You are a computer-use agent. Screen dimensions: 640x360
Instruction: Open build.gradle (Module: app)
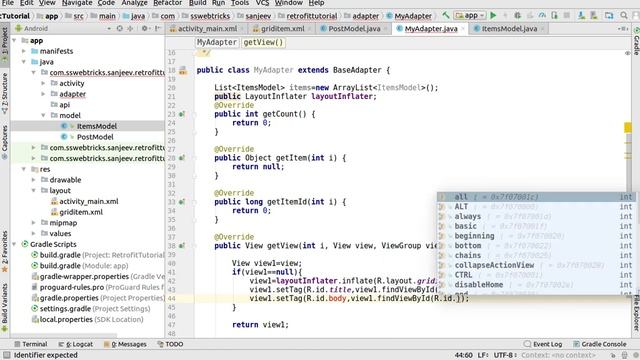[84, 266]
